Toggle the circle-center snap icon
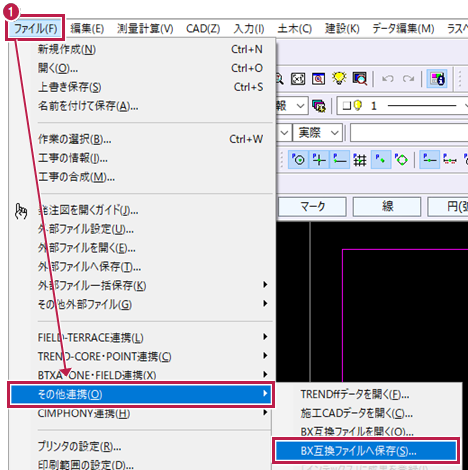Image resolution: width=468 pixels, height=470 pixels. [298, 160]
